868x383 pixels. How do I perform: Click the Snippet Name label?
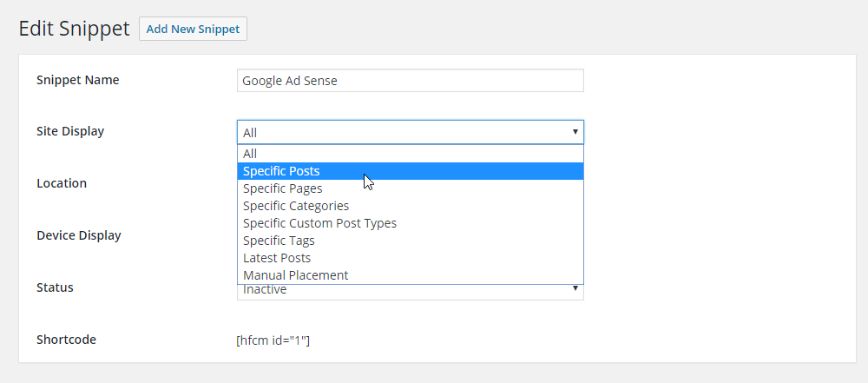click(x=78, y=80)
